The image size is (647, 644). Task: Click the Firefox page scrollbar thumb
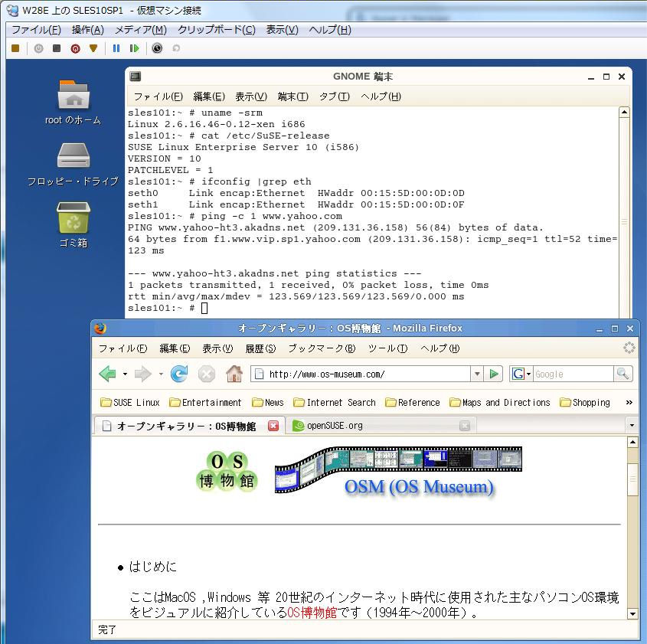click(632, 479)
